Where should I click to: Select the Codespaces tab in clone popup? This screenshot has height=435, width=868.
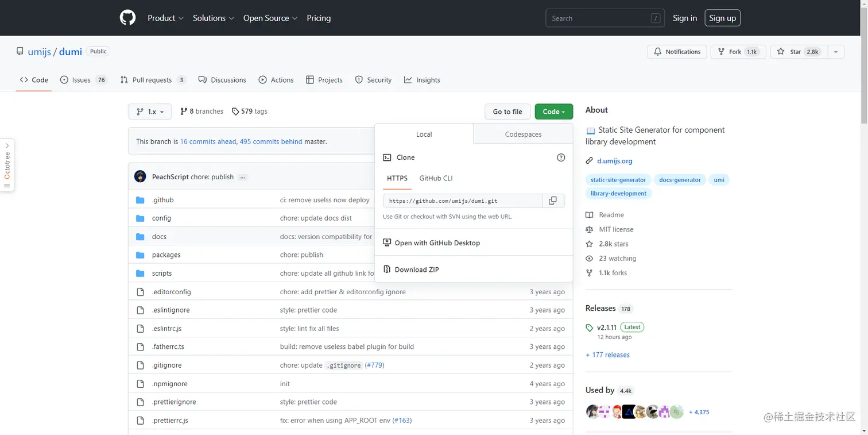point(523,134)
